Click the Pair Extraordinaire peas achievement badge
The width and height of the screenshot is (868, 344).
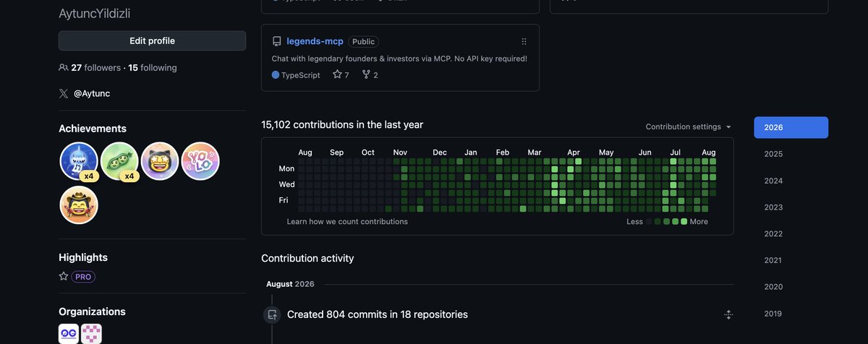119,161
